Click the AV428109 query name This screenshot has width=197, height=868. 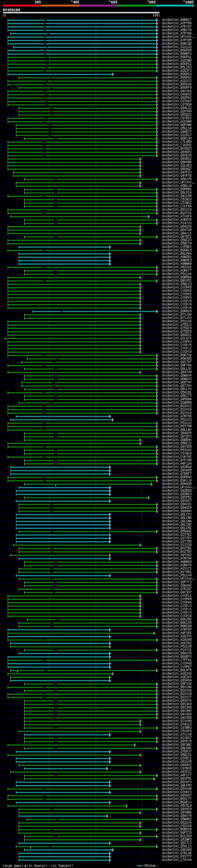[x=11, y=10]
